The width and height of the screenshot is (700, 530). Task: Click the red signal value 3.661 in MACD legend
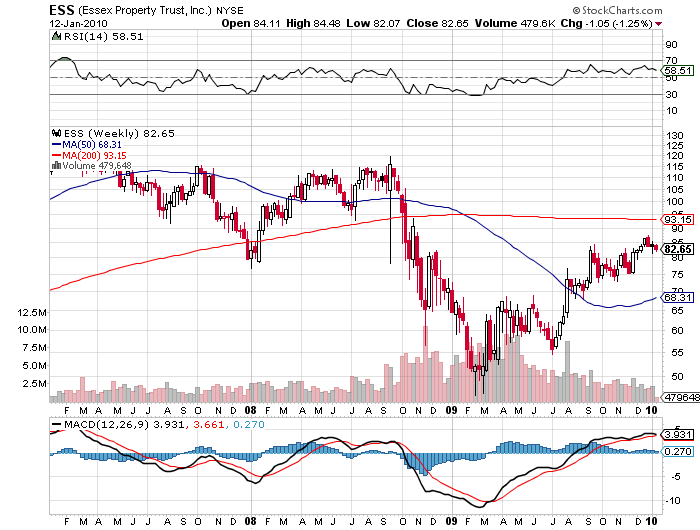208,425
